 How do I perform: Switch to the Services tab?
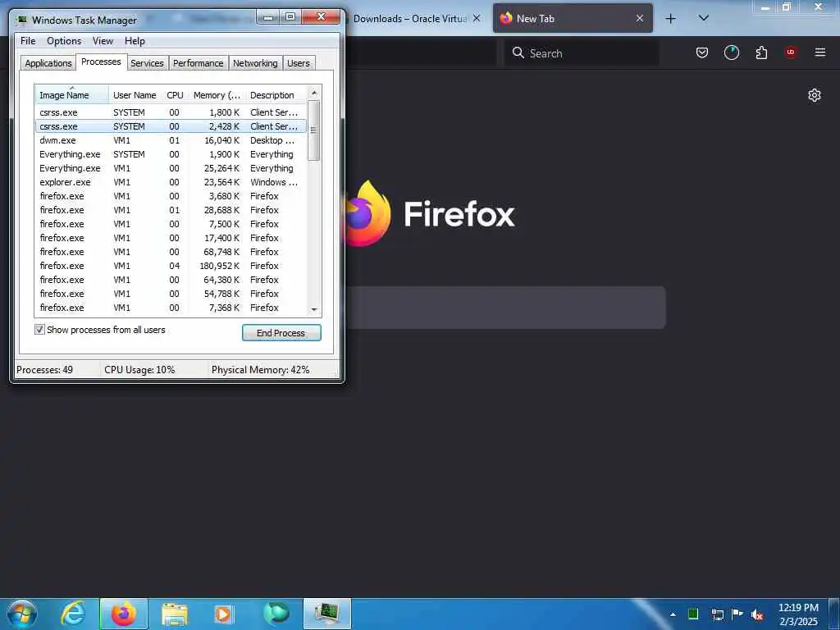pos(148,63)
